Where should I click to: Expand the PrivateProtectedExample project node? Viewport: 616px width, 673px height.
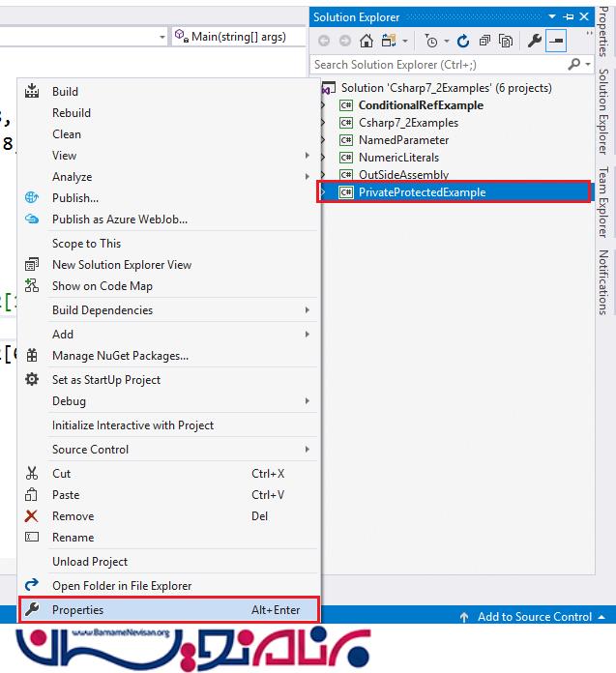[x=323, y=192]
